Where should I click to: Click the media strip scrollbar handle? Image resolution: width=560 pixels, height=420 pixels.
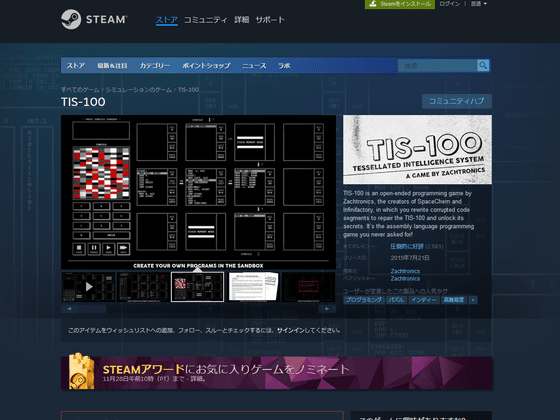pos(92,309)
